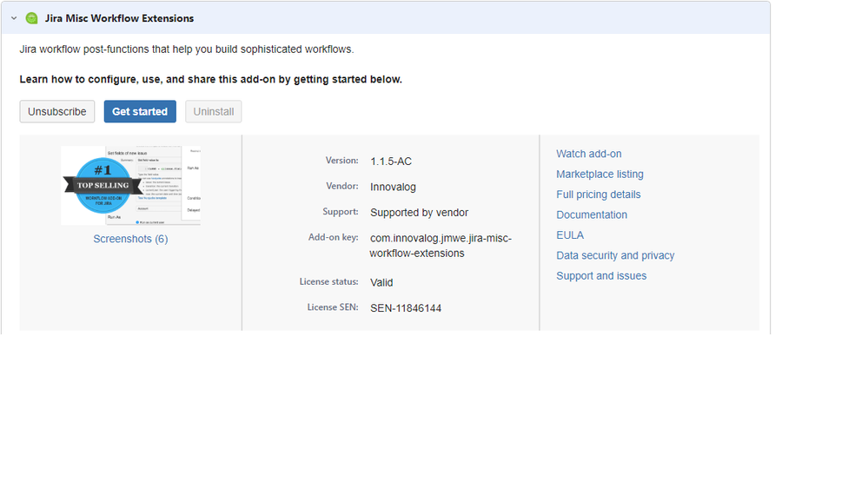Click vendor value Innovalog

coord(393,187)
